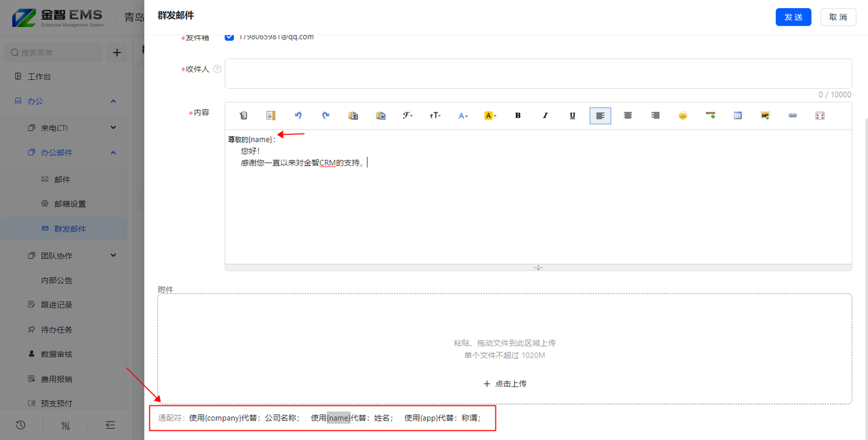Open 工作台 in the sidebar
This screenshot has width=868, height=440.
tap(39, 77)
